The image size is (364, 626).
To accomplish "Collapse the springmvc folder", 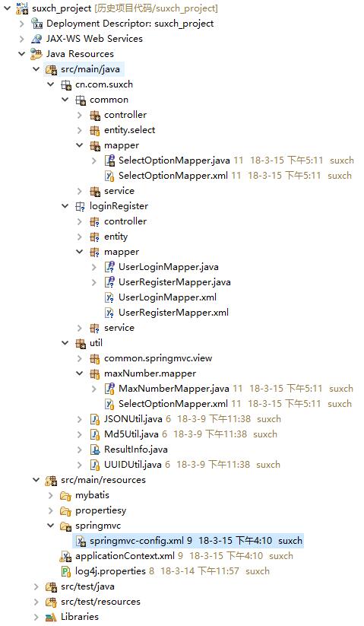I will click(x=51, y=526).
